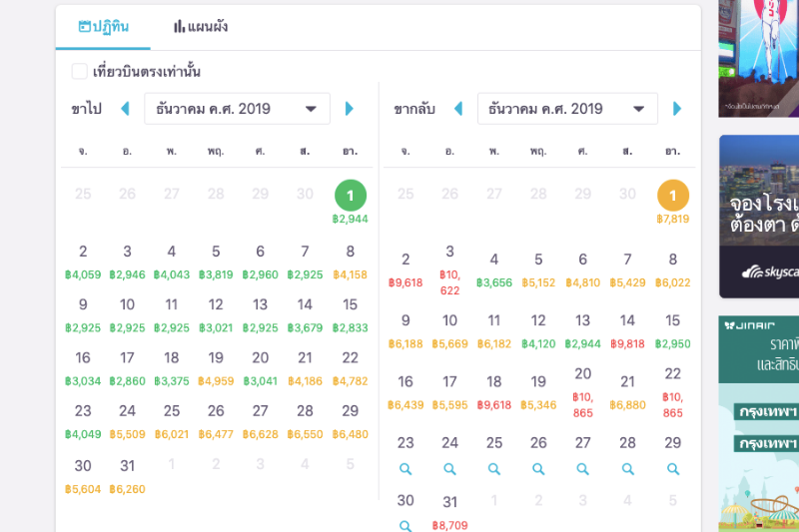The width and height of the screenshot is (799, 532).
Task: Search prices for return date 24
Action: pyautogui.click(x=449, y=469)
